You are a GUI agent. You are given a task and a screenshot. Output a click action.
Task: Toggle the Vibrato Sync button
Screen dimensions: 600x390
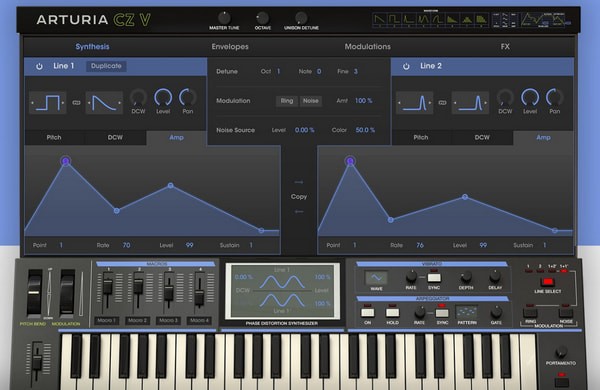(x=434, y=277)
